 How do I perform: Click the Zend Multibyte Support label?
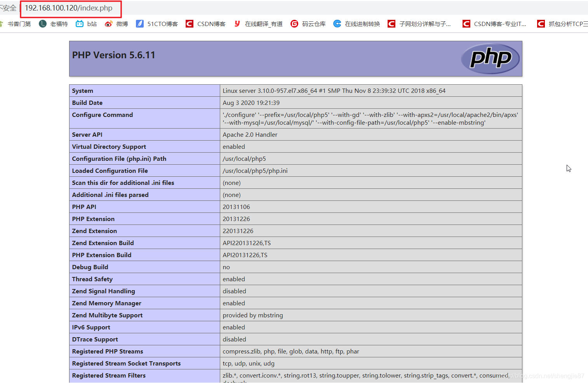tap(107, 315)
